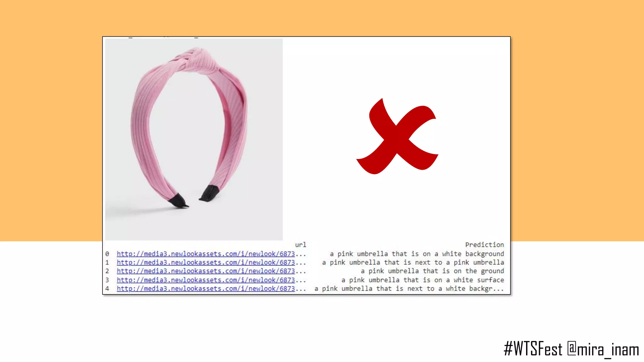The image size is (644, 362).
Task: Select the 'url' column header
Action: 300,245
